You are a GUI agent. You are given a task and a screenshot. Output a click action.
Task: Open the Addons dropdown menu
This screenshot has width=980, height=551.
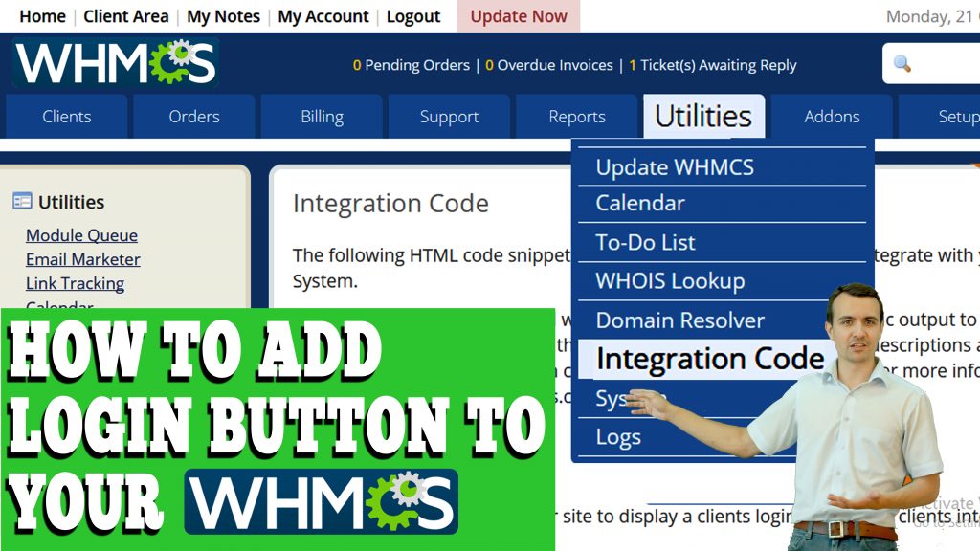tap(831, 116)
